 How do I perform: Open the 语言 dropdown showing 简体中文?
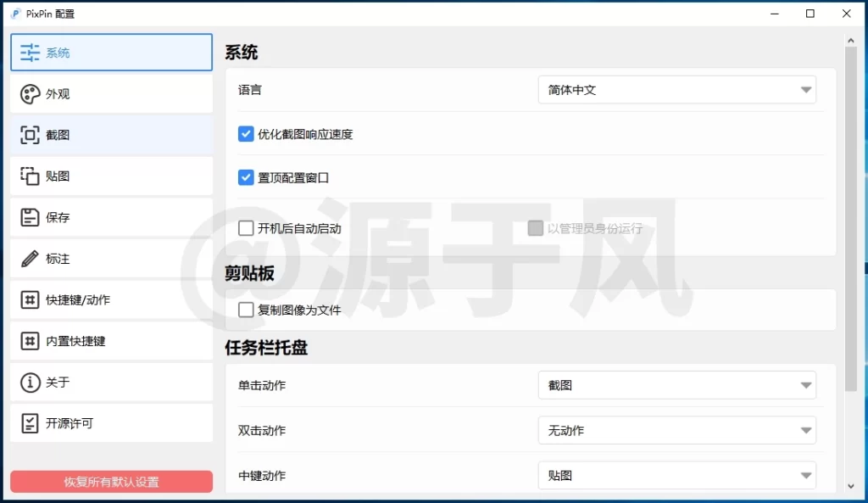tap(676, 90)
